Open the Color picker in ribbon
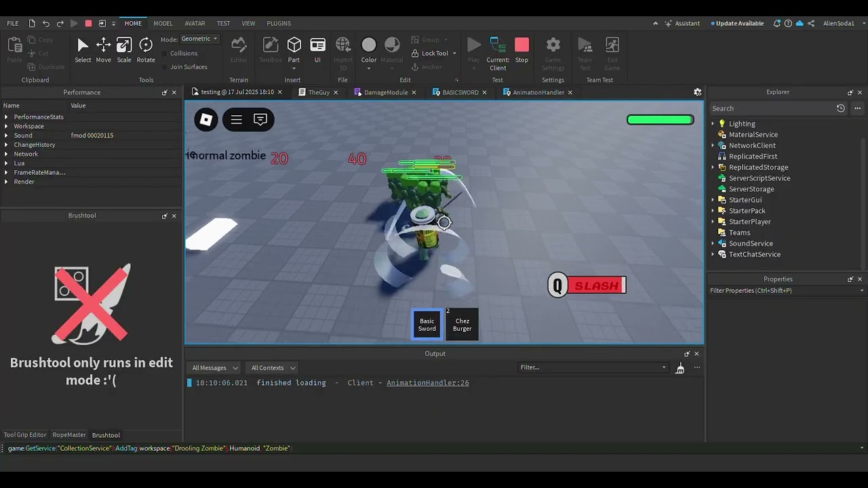Screen dimensions: 868x488 click(368, 50)
